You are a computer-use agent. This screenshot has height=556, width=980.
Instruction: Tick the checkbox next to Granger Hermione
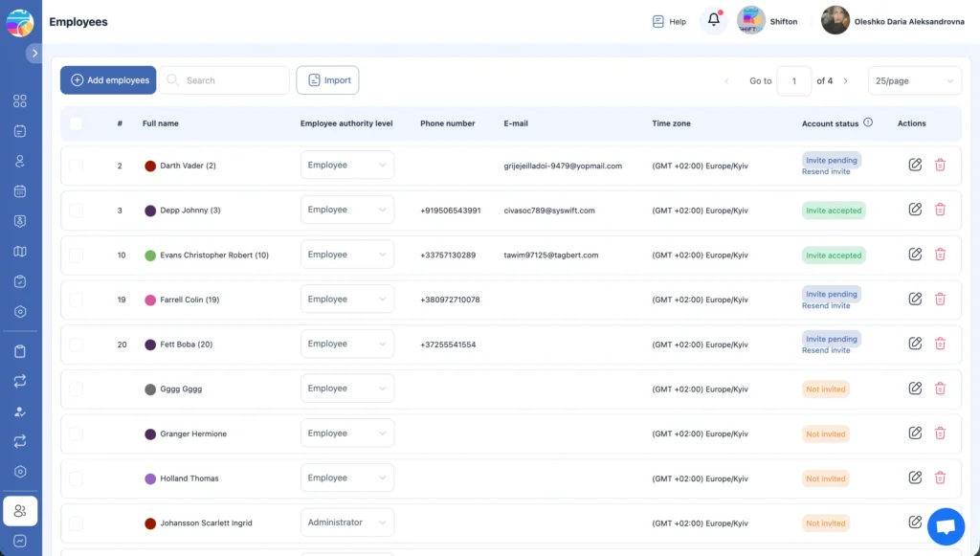pos(76,434)
